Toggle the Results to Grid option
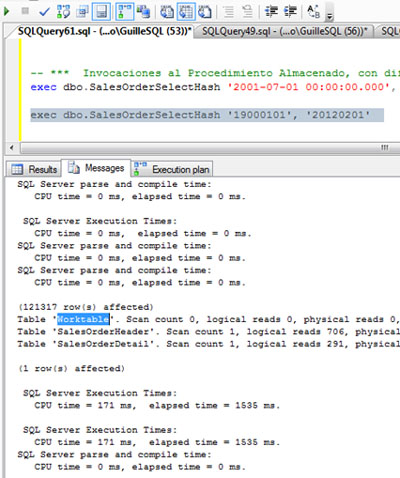 click(186, 12)
